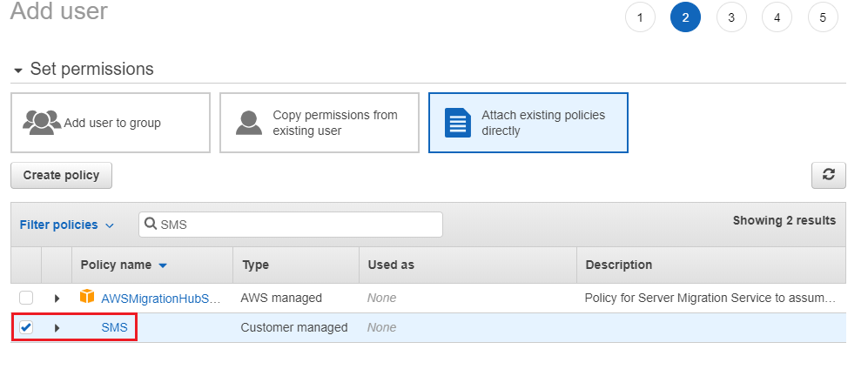This screenshot has height=376, width=868.
Task: Collapse the Set permissions section
Action: click(18, 70)
